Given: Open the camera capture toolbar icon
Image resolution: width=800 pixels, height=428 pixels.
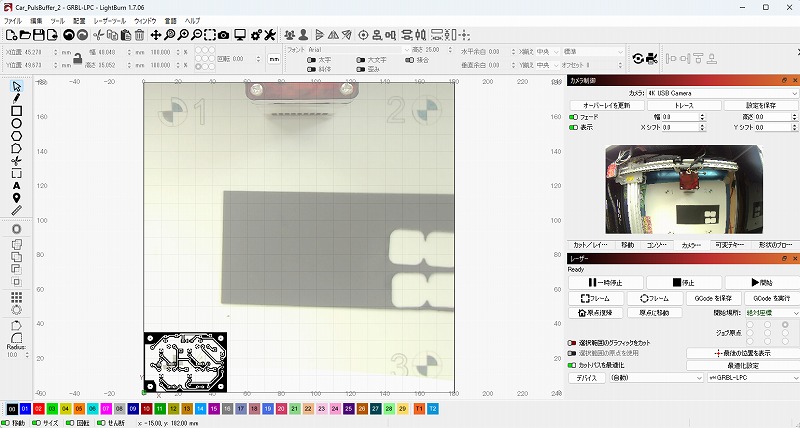Looking at the screenshot, I should (x=224, y=35).
